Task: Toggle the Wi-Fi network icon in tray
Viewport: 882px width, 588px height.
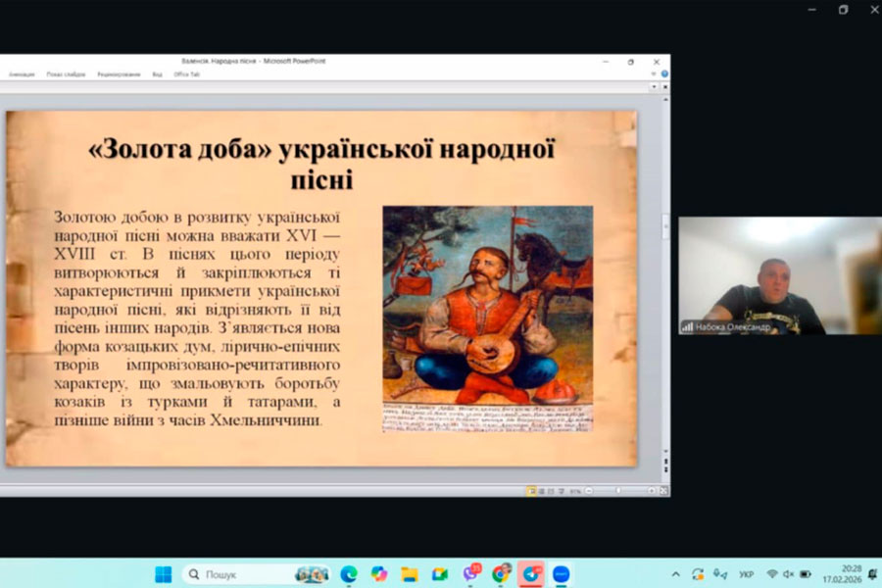Action: pos(772,574)
